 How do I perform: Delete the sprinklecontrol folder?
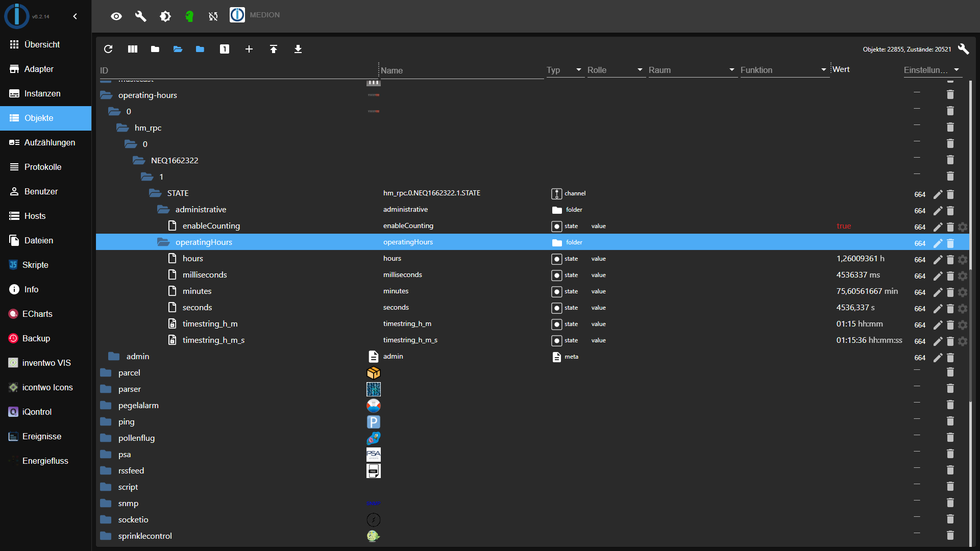click(950, 535)
